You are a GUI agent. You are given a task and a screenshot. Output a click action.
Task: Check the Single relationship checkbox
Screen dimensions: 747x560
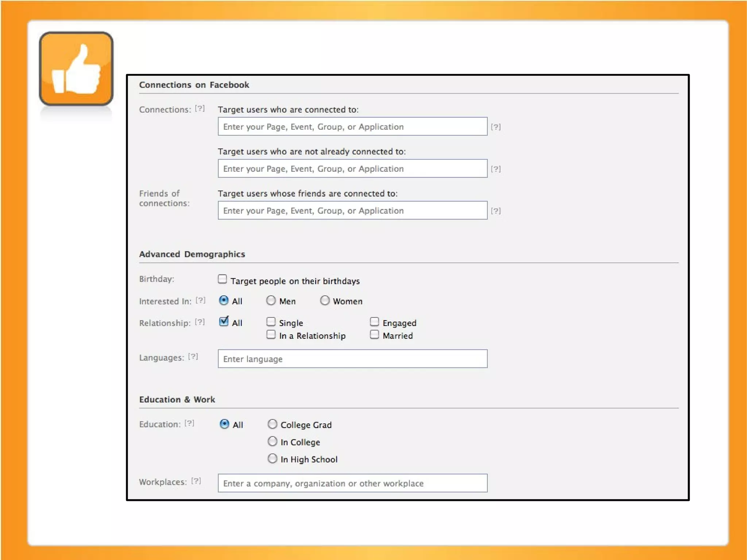point(271,322)
